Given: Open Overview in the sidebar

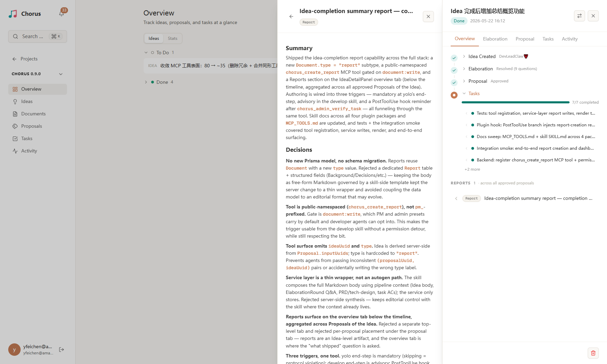Looking at the screenshot, I should point(37,89).
